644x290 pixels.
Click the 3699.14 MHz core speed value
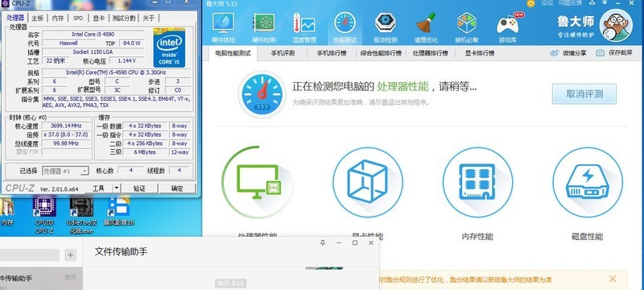pos(66,126)
